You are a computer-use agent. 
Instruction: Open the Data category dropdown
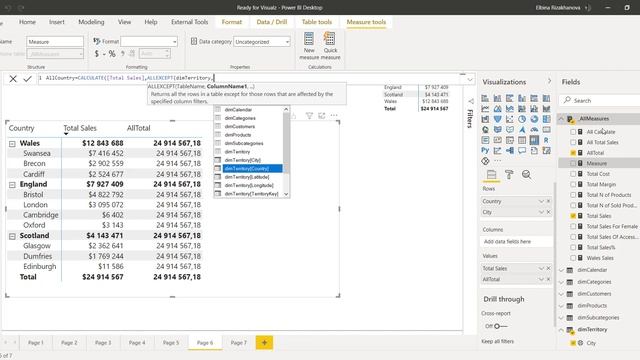click(262, 42)
